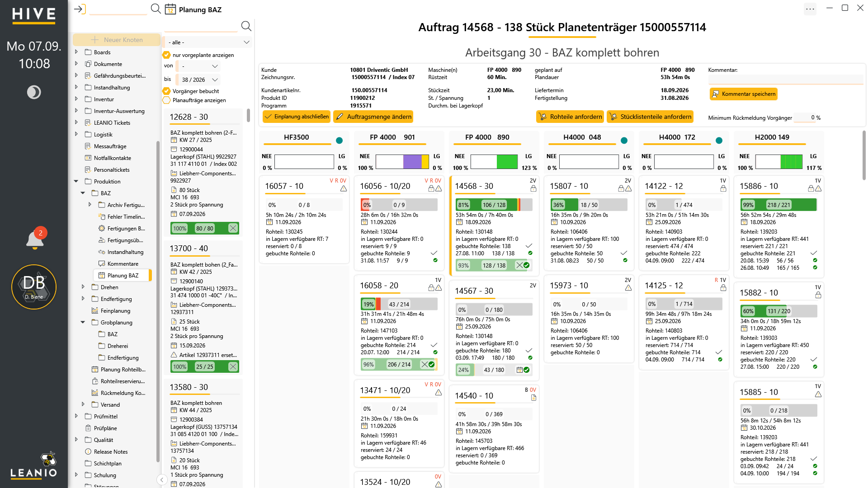The image size is (868, 488).
Task: Click the 81% progress bar on card 14568 - 30
Action: 494,205
